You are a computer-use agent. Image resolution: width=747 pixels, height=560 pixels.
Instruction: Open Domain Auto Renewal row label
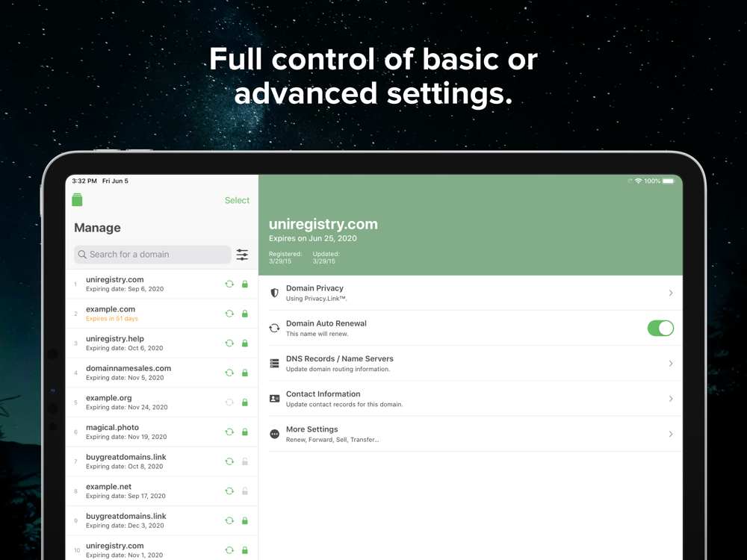click(x=326, y=323)
